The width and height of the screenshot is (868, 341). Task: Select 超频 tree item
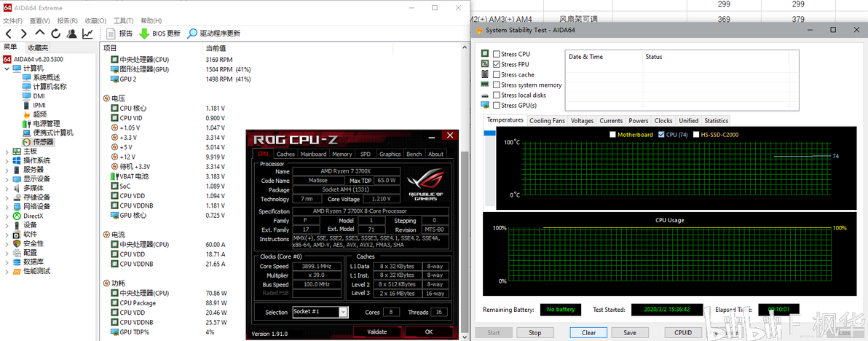39,114
